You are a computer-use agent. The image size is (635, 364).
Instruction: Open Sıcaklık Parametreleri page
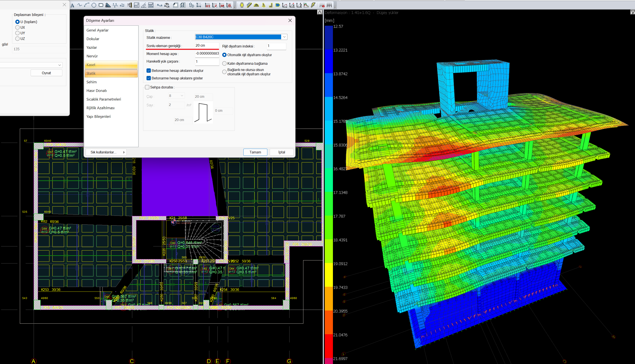[111, 99]
